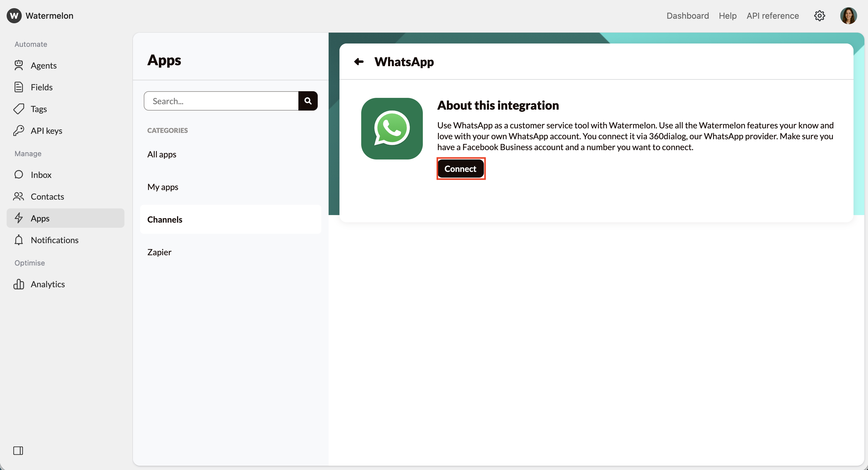Select the All apps category

click(161, 154)
